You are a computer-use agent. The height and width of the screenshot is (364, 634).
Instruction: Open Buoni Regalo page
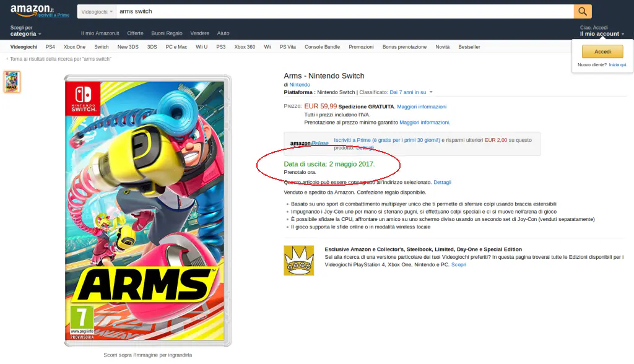click(x=167, y=33)
